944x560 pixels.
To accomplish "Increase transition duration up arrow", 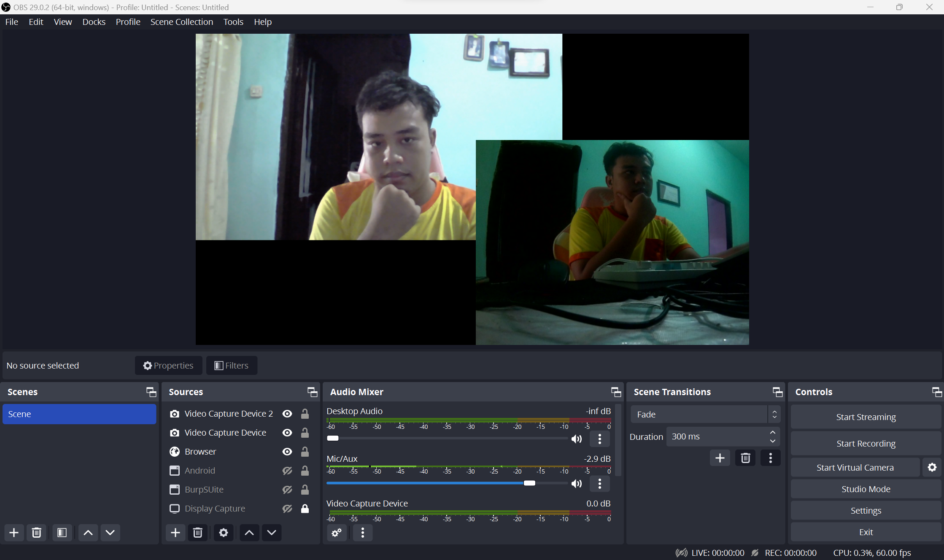I will (x=773, y=433).
